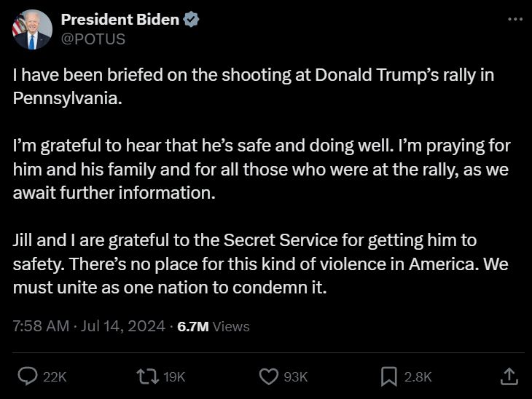Click the 93K likes count
Screen dimensions: 532x399
(295, 376)
